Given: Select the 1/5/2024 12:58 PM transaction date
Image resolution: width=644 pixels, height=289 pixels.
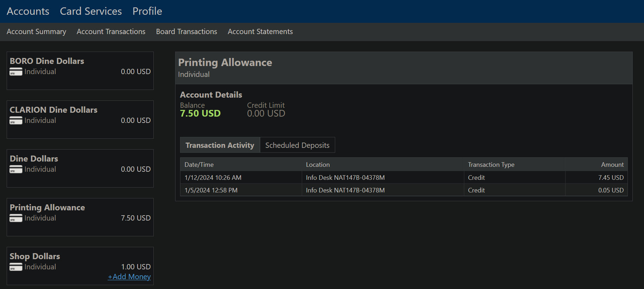Looking at the screenshot, I should [211, 190].
